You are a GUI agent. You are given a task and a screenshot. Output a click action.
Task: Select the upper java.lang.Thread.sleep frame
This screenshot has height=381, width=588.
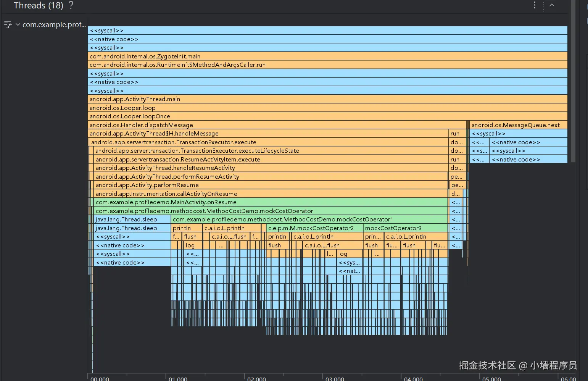tap(132, 220)
